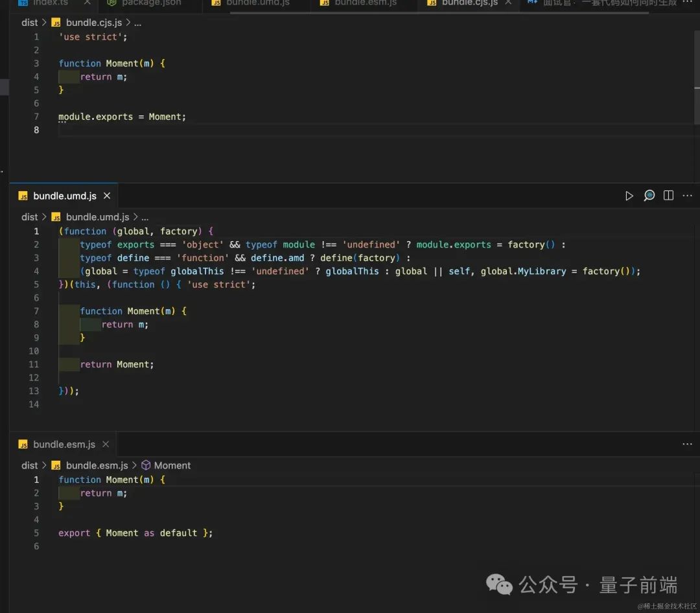The width and height of the screenshot is (700, 613).
Task: Click the vertical scrollbar of the bundle.cjs.js editor
Action: 697,76
